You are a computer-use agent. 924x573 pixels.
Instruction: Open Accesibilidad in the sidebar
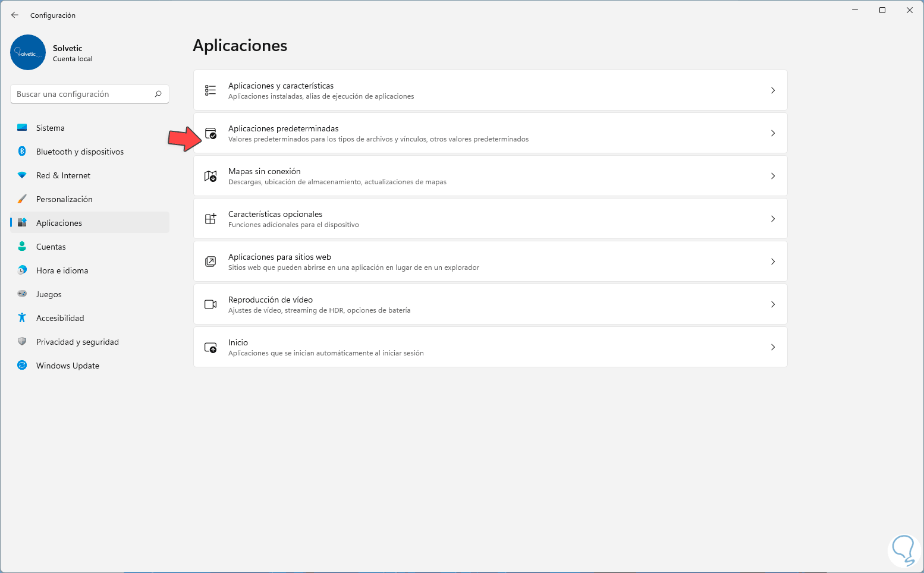coord(60,318)
